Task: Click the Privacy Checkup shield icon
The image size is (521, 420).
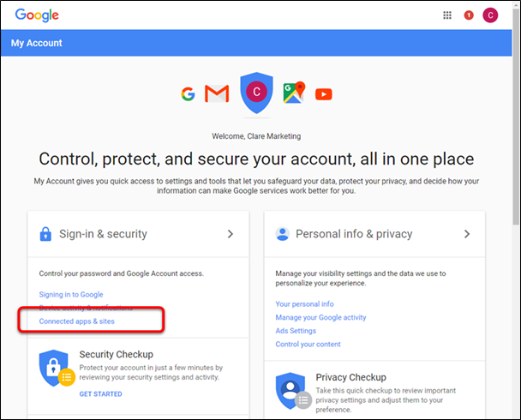Action: (x=293, y=391)
